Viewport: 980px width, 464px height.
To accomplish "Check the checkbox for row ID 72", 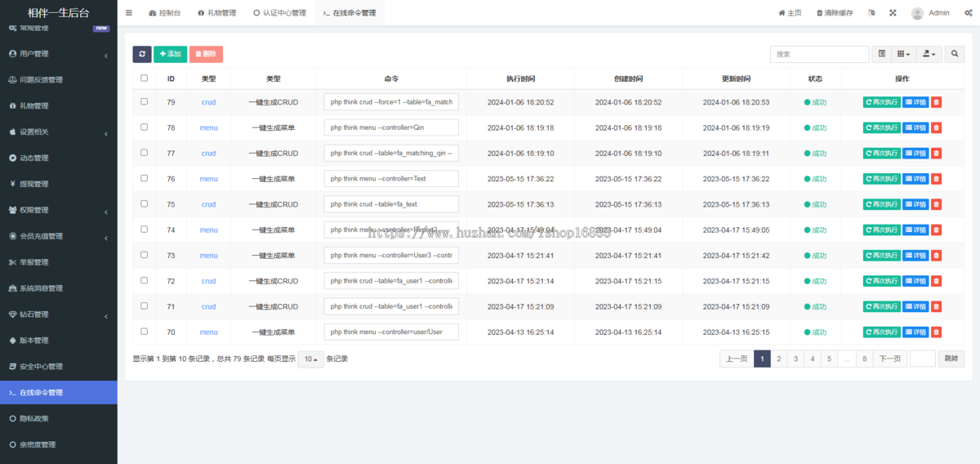I will click(145, 280).
